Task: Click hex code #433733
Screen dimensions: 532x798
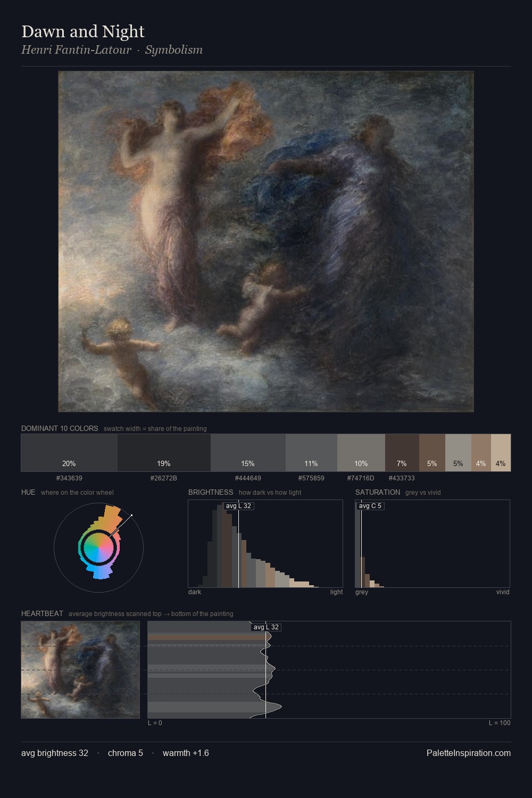Action: (402, 478)
